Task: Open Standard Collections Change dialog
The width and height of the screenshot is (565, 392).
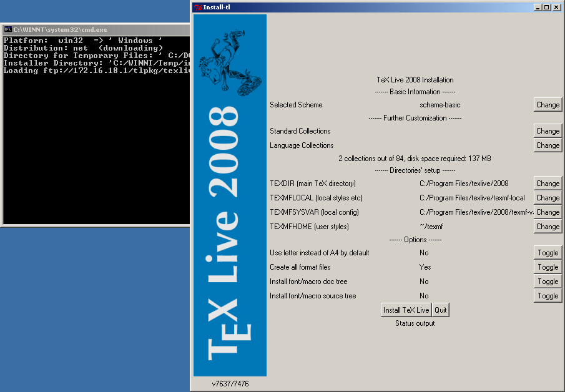Action: pos(548,131)
